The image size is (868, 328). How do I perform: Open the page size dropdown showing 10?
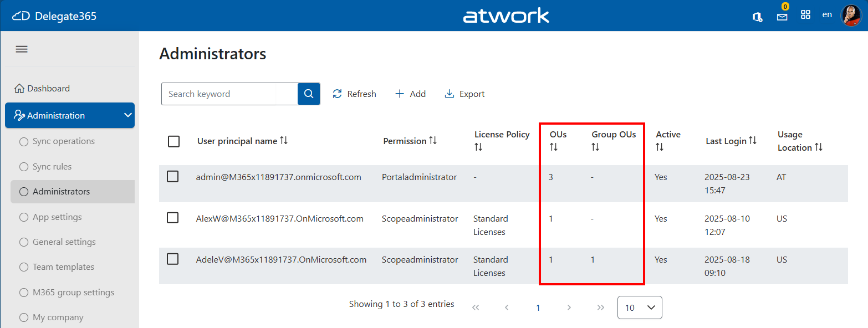point(640,307)
